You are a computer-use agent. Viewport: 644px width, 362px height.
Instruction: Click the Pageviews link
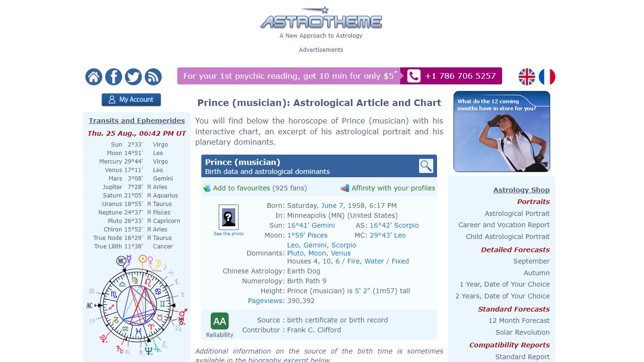pyautogui.click(x=266, y=301)
